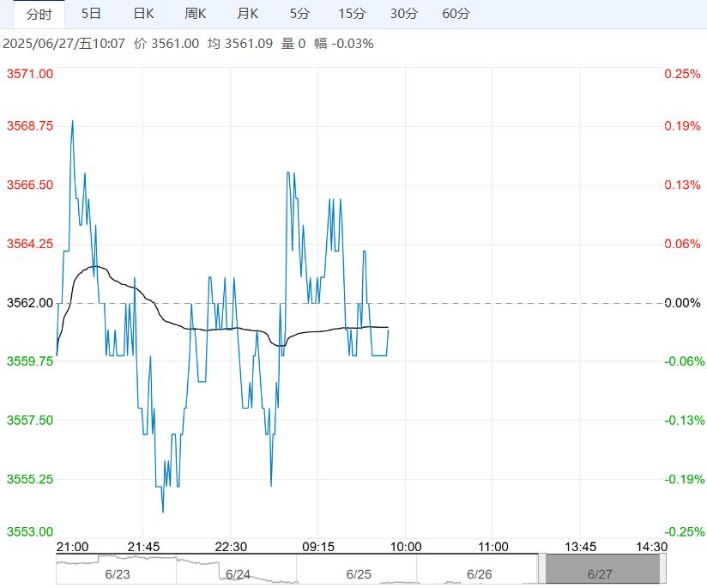Select the 30分 interval tab
The image size is (707, 588).
[x=403, y=14]
